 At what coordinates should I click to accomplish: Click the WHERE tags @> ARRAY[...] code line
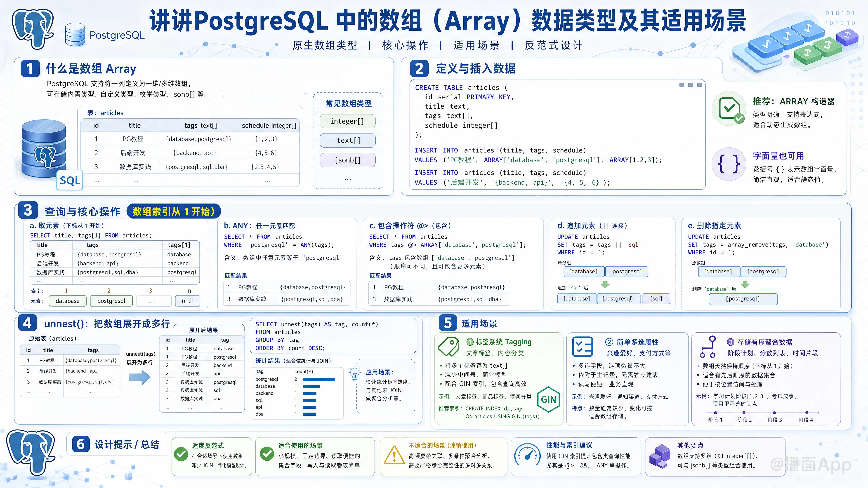point(448,245)
